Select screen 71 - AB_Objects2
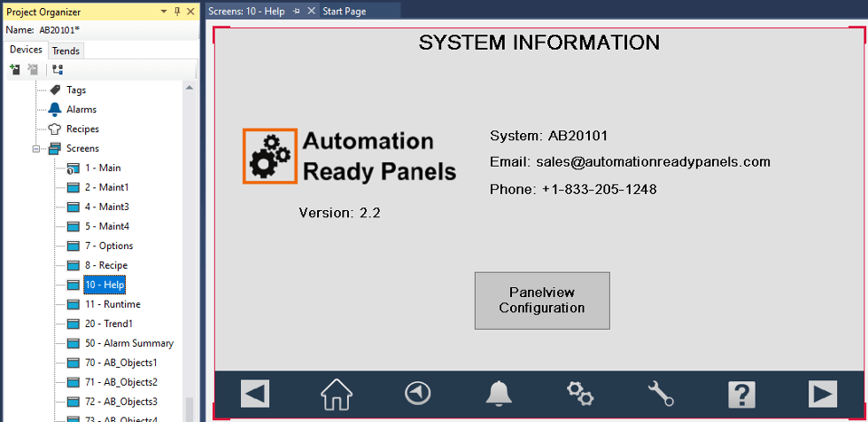The image size is (868, 422). [x=121, y=383]
